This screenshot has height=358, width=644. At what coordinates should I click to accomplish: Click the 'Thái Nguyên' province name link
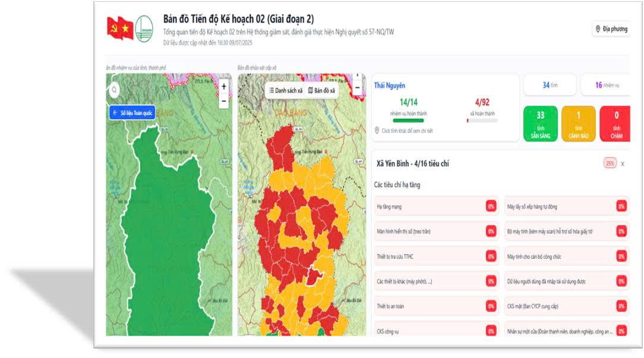point(390,85)
